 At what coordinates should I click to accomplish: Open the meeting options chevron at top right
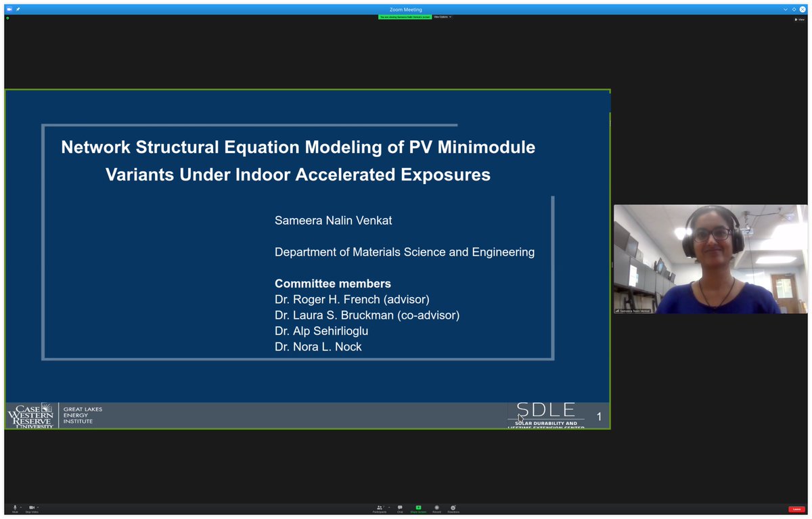click(785, 9)
